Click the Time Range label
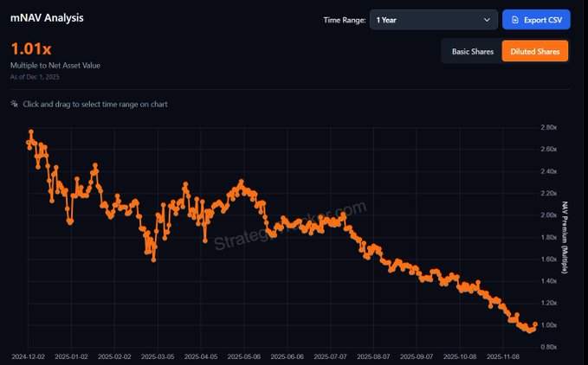The height and width of the screenshot is (365, 588). (x=344, y=20)
